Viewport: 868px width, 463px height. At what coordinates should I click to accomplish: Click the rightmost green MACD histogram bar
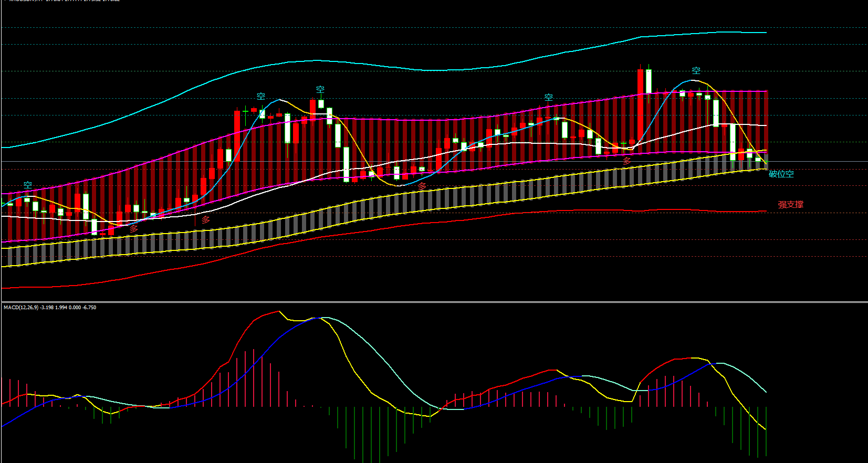[x=766, y=430]
